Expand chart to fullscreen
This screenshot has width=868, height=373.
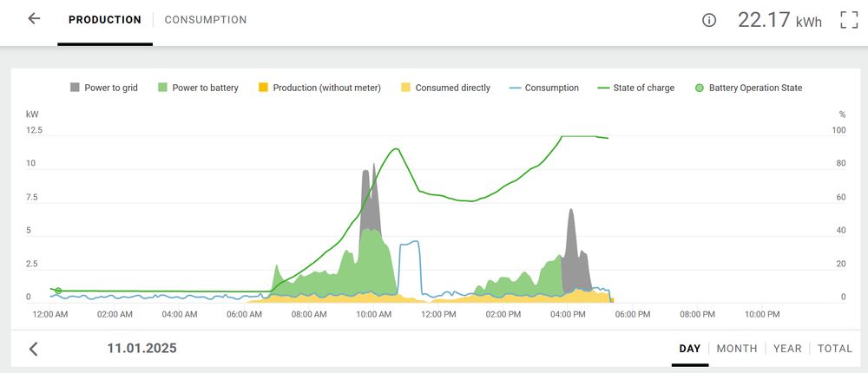pyautogui.click(x=849, y=20)
